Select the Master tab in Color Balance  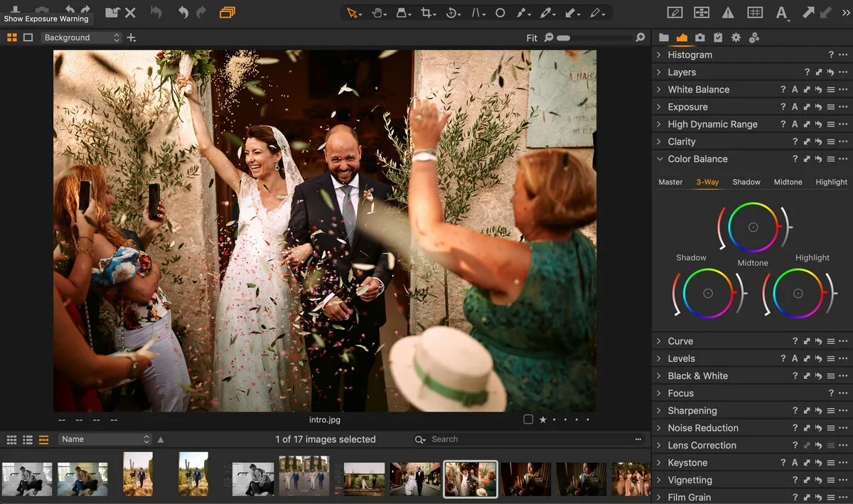point(670,182)
